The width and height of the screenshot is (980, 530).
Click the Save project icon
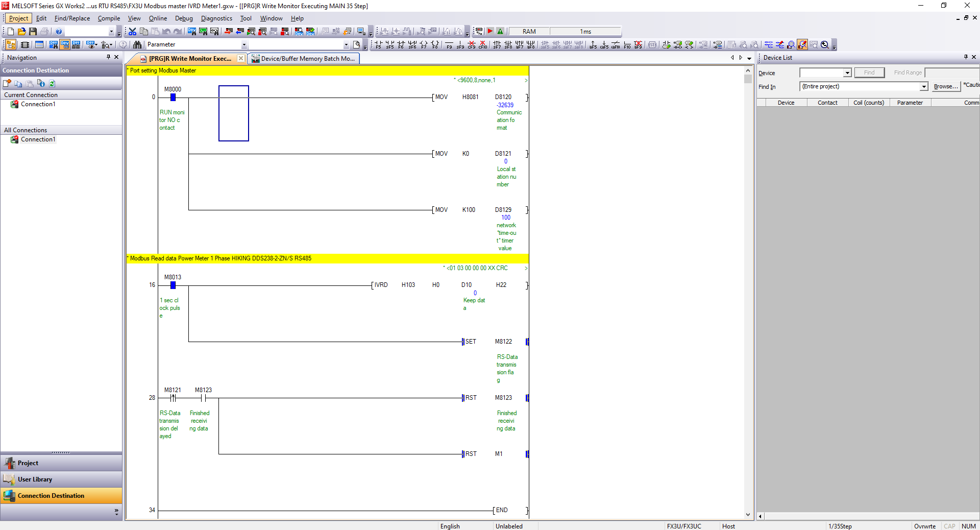pos(33,32)
